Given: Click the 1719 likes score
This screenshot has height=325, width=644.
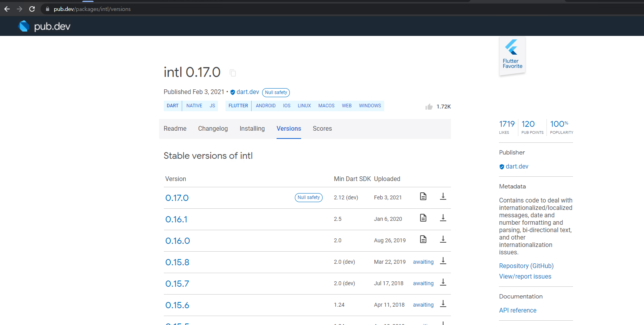Looking at the screenshot, I should point(507,127).
